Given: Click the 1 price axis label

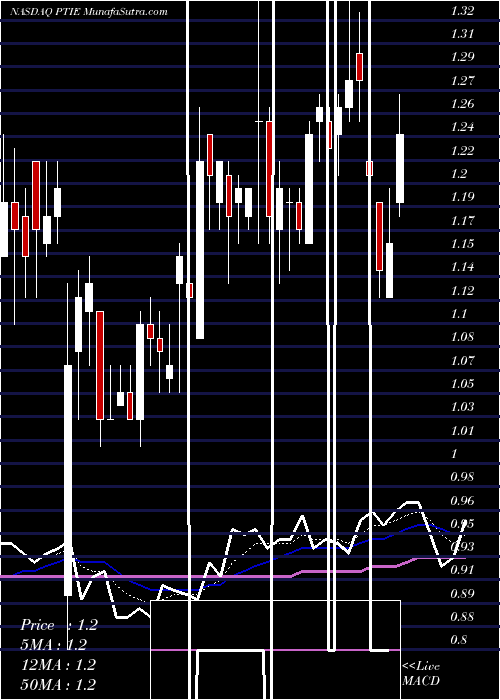Looking at the screenshot, I should 454,454.
